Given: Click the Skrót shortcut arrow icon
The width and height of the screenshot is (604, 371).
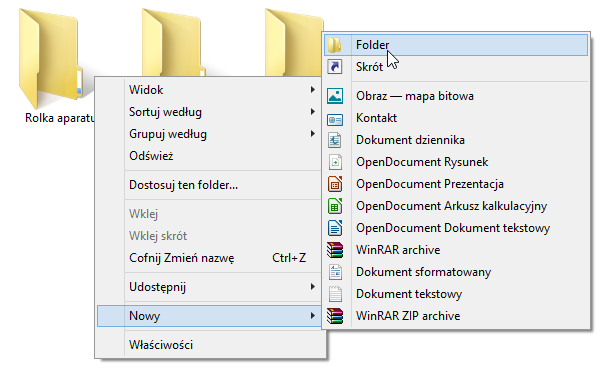Looking at the screenshot, I should click(335, 67).
